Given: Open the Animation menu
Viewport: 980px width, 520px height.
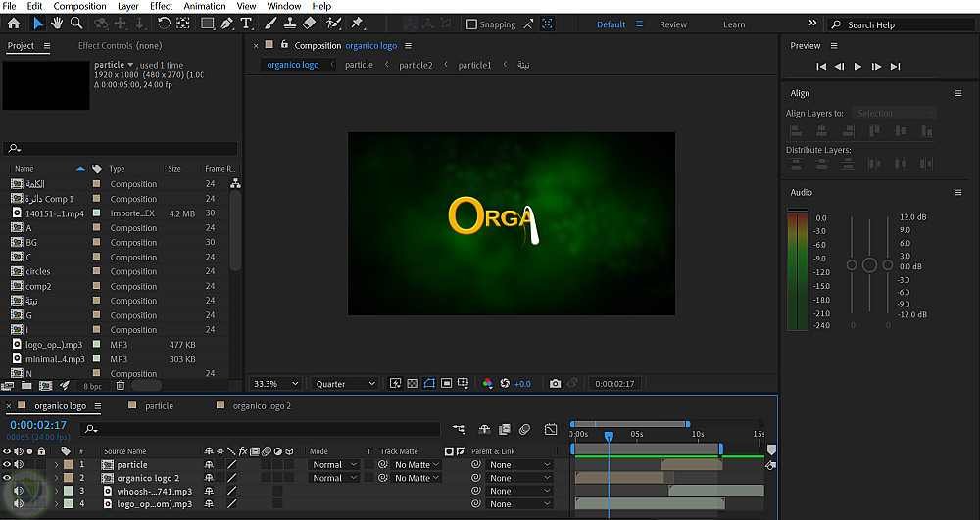Looking at the screenshot, I should pyautogui.click(x=204, y=6).
